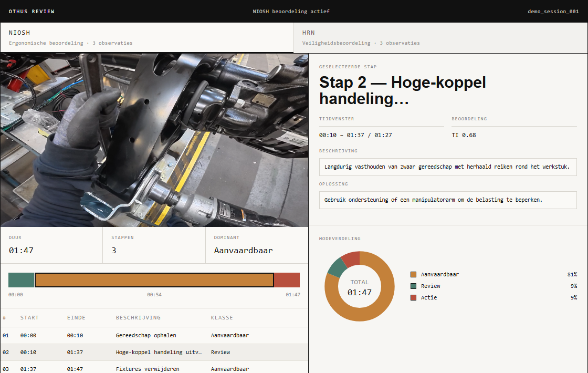Select the green Review timeline segment
Viewport: 588px width, 373px height.
point(21,280)
